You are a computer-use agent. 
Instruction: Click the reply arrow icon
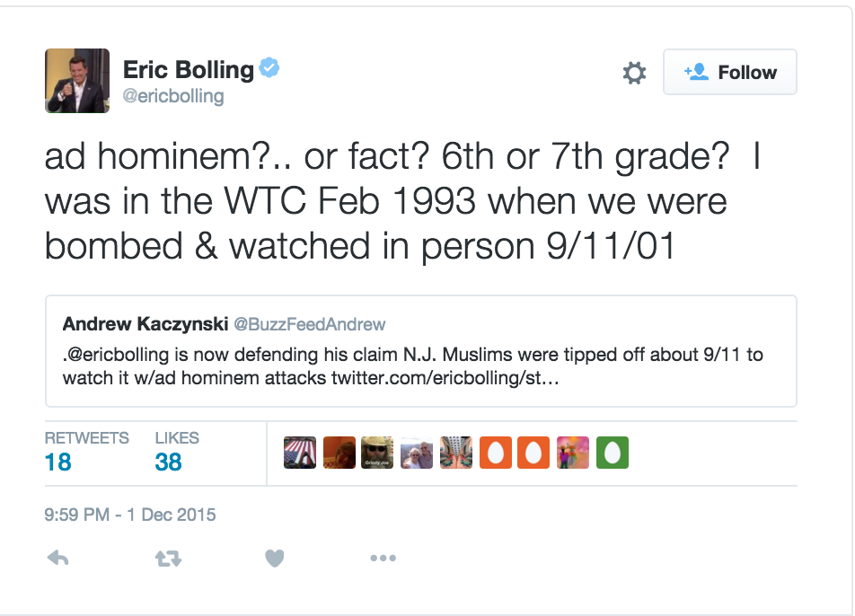click(x=57, y=558)
